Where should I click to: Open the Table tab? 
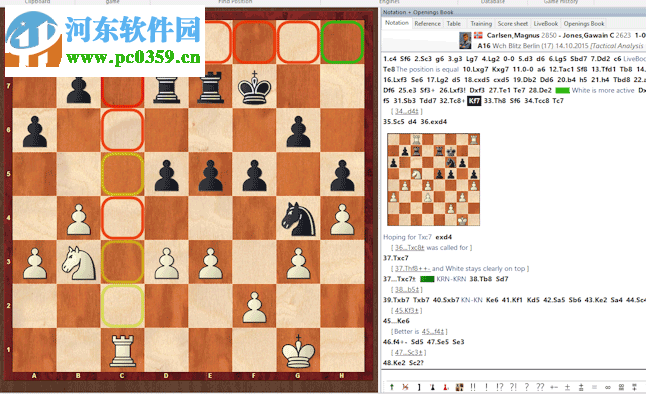click(x=454, y=23)
